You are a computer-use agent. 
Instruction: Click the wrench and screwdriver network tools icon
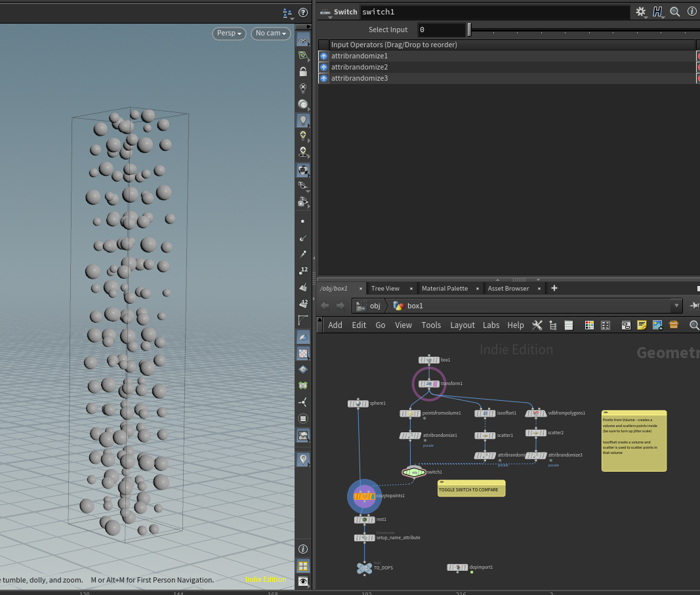click(x=537, y=325)
